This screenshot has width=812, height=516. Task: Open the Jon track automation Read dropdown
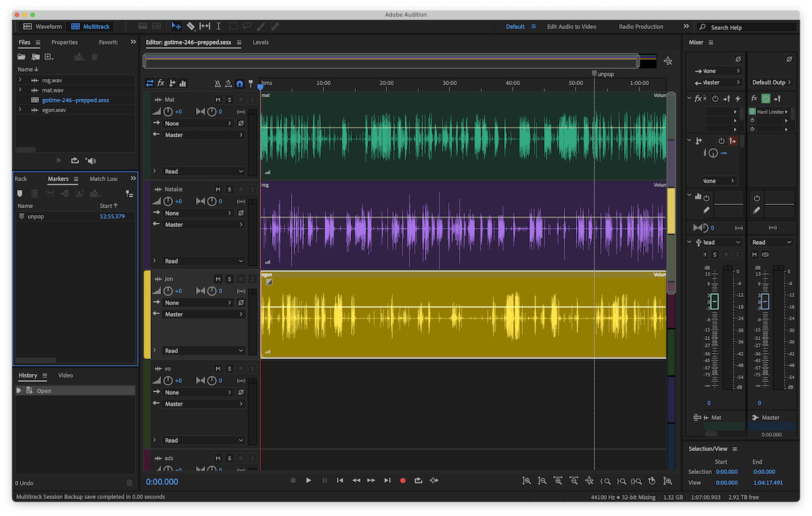(203, 350)
